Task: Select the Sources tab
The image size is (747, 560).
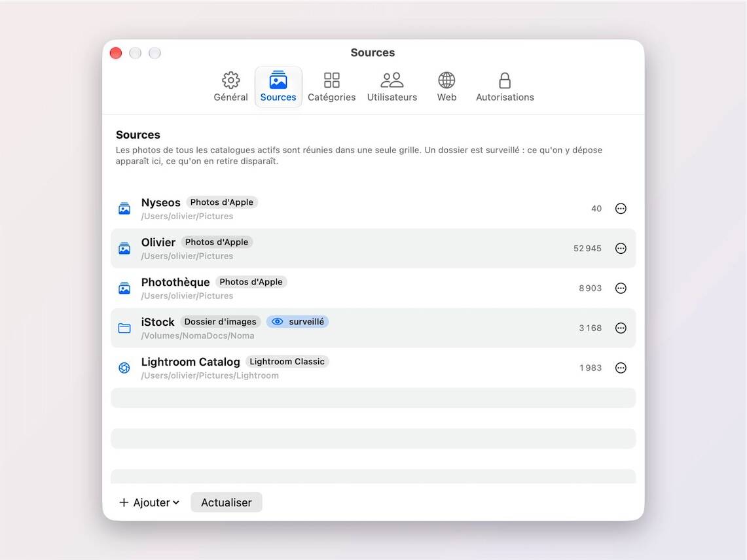Action: 278,87
